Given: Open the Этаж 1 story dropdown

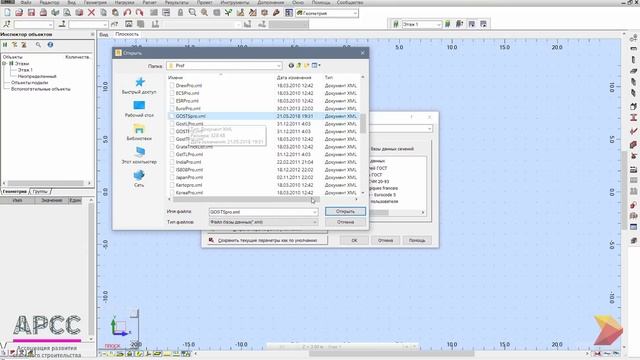Looking at the screenshot, I should pyautogui.click(x=422, y=24).
